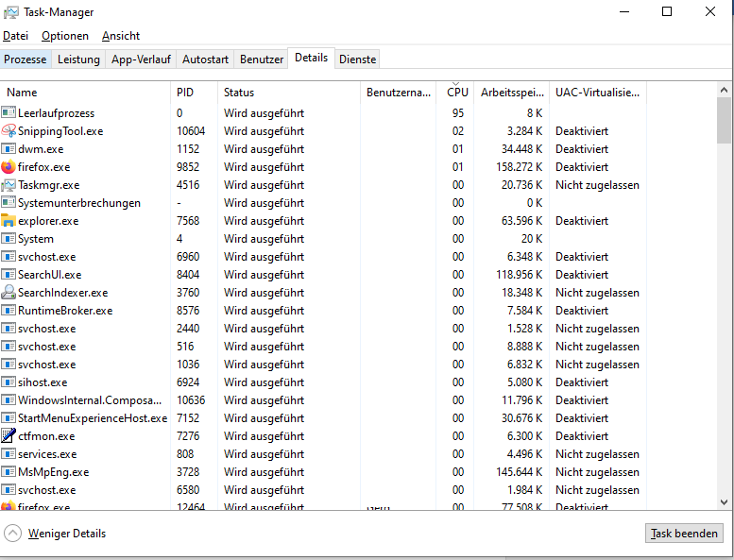This screenshot has width=734, height=560.
Task: Open the Ansicht menu
Action: (121, 36)
